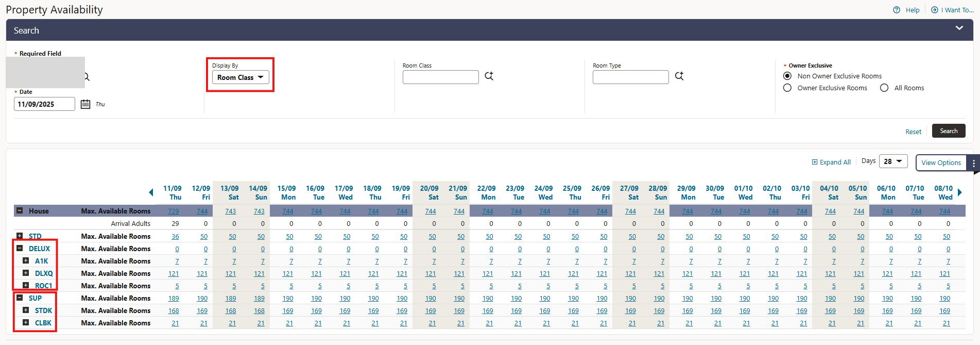The width and height of the screenshot is (980, 345).
Task: Open the Display By Room Class dropdown
Action: 240,77
